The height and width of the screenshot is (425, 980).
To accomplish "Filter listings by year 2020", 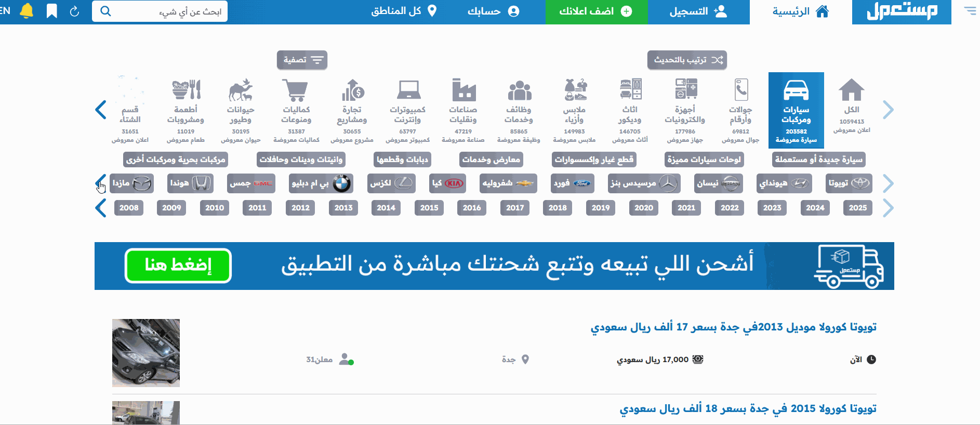I will 643,208.
